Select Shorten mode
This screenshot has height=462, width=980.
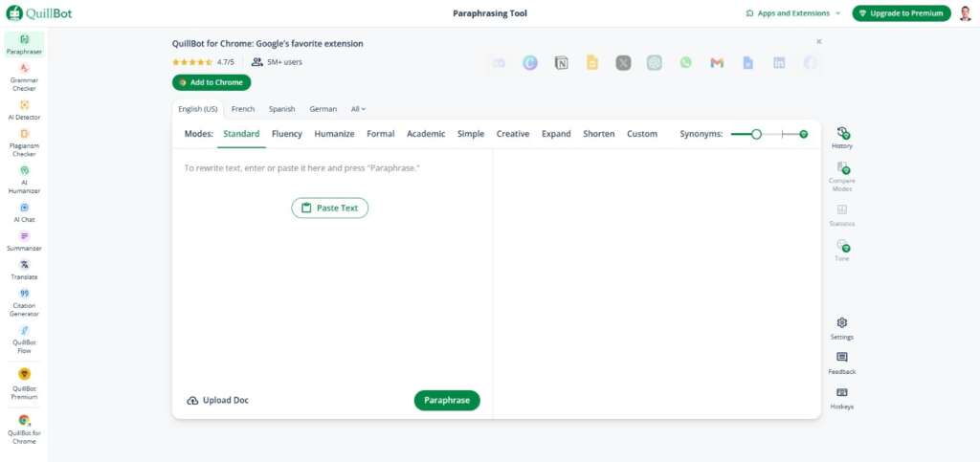point(599,134)
